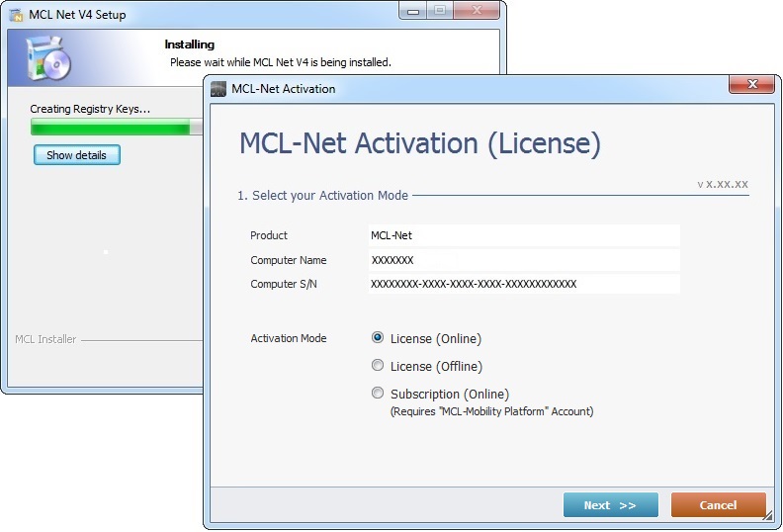Click the Next >> button
Viewport: 783px width, 532px height.
(610, 505)
